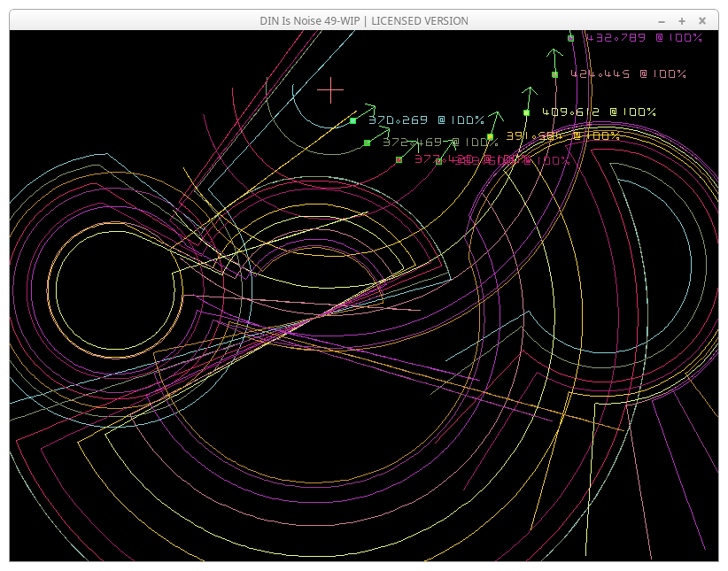Select the red drone marker labeled 377
728x571 pixels.
coord(399,159)
